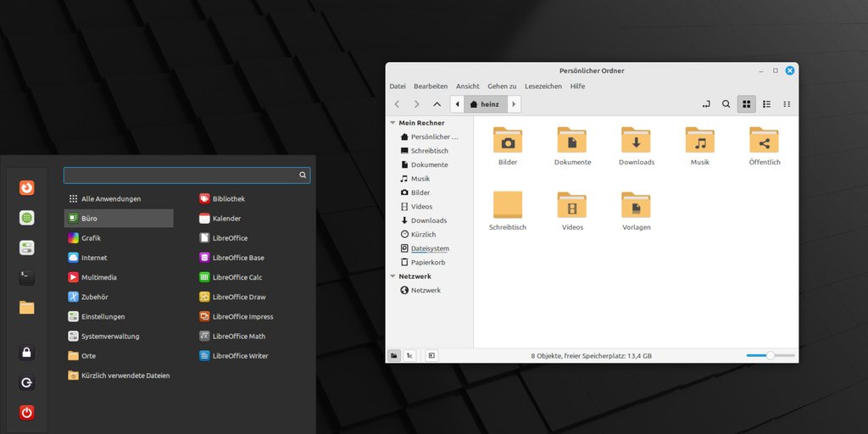Collapse the Mein Rechner sidebar section
The height and width of the screenshot is (434, 868).
tap(392, 123)
